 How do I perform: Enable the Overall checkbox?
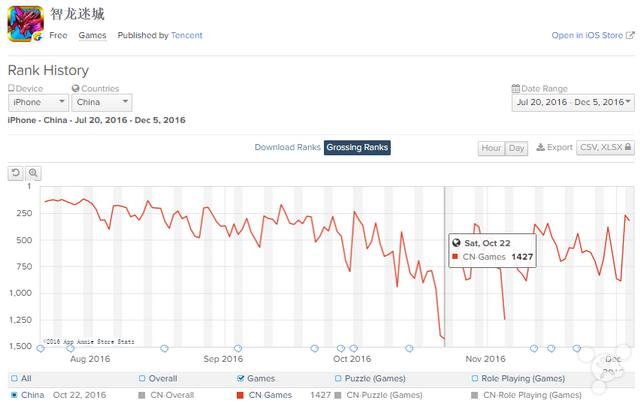point(142,379)
